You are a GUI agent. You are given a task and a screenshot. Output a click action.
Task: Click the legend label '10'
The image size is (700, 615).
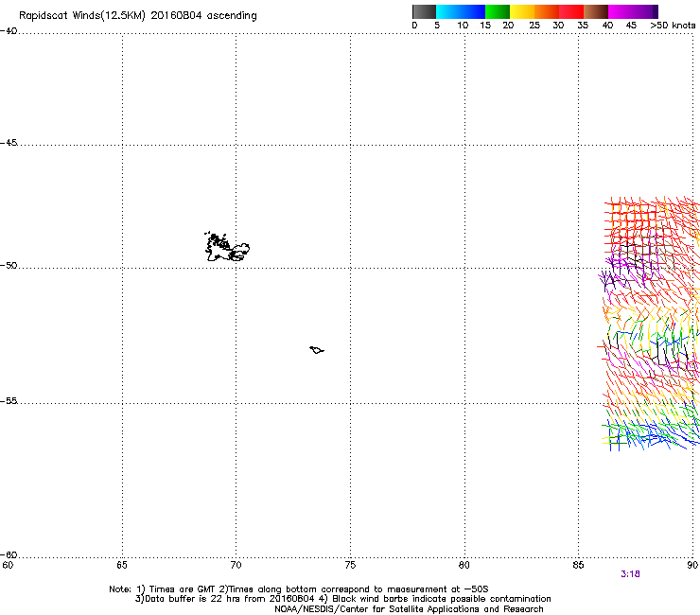pyautogui.click(x=463, y=26)
